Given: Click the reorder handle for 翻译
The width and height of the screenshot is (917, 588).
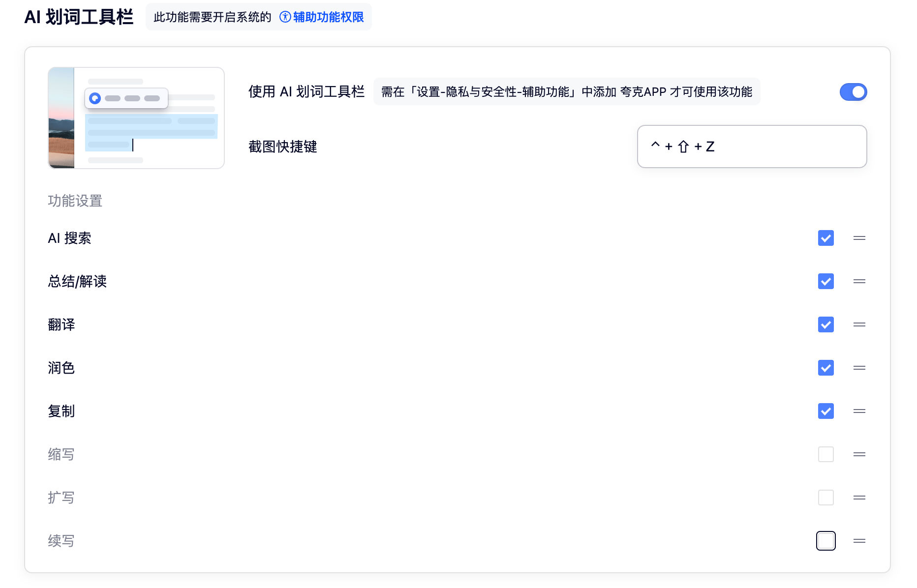Looking at the screenshot, I should click(859, 324).
